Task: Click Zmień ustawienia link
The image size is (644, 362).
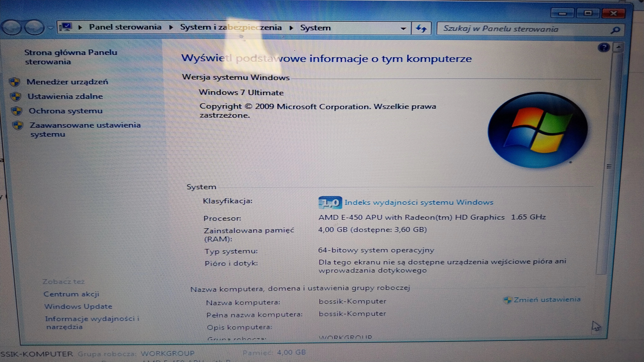Action: pos(547,299)
